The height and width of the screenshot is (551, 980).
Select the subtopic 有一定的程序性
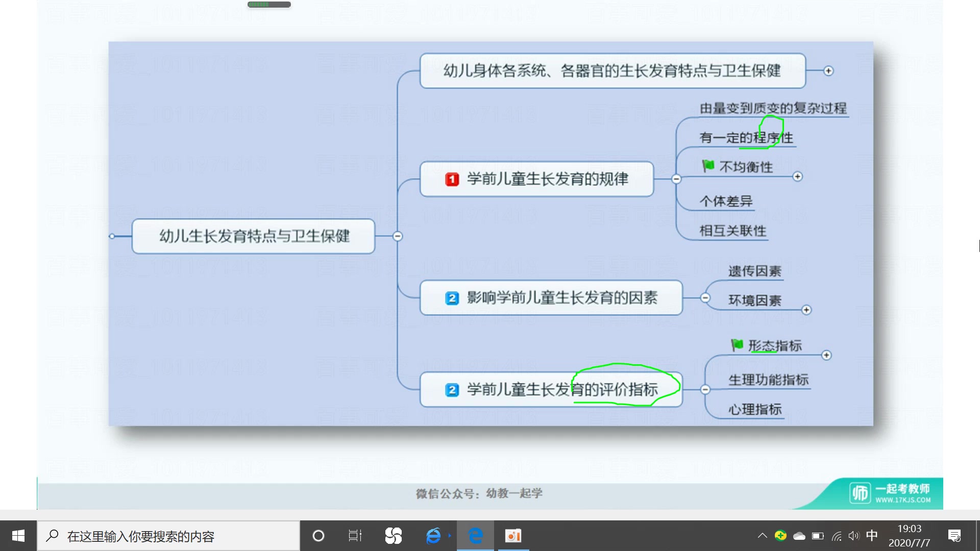point(746,138)
